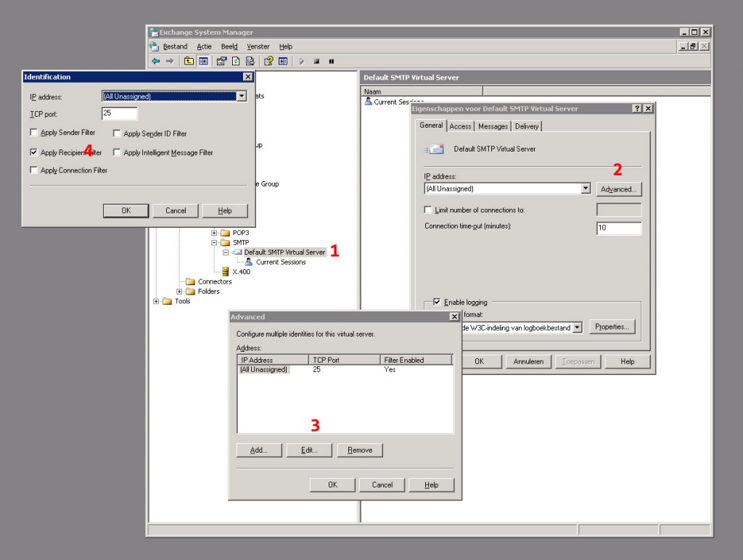Open the Help menu in menu bar
This screenshot has height=560, width=743.
[x=286, y=46]
